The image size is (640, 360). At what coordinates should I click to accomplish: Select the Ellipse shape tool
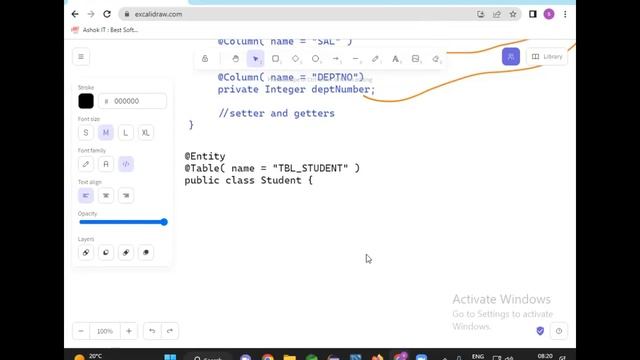tap(316, 59)
